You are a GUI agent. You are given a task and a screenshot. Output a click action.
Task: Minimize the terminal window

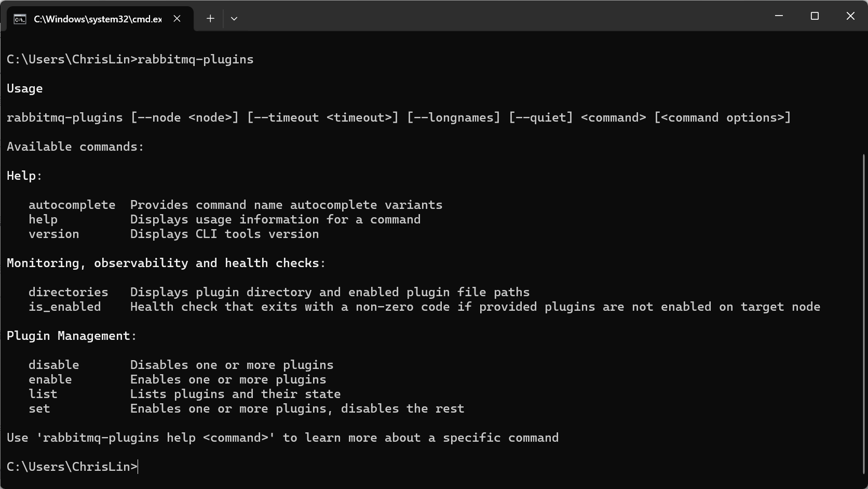[x=779, y=16]
